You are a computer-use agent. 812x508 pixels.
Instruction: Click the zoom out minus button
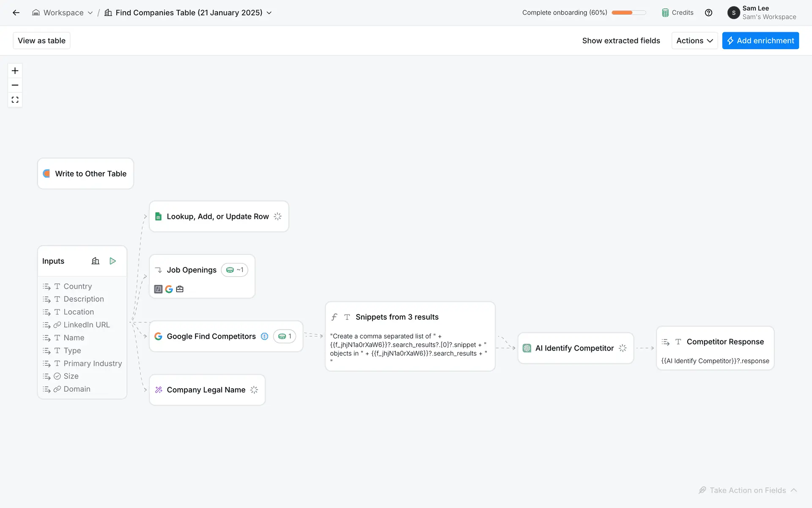pyautogui.click(x=15, y=85)
